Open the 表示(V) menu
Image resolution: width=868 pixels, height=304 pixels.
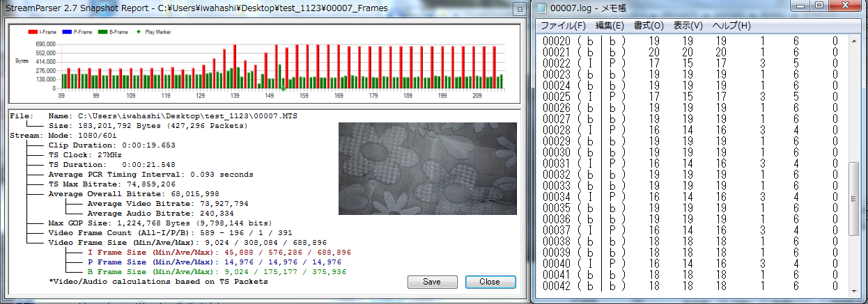click(x=688, y=26)
